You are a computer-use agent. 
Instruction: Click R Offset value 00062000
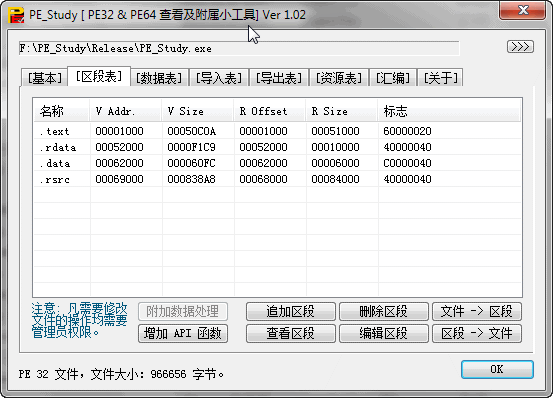coord(263,163)
